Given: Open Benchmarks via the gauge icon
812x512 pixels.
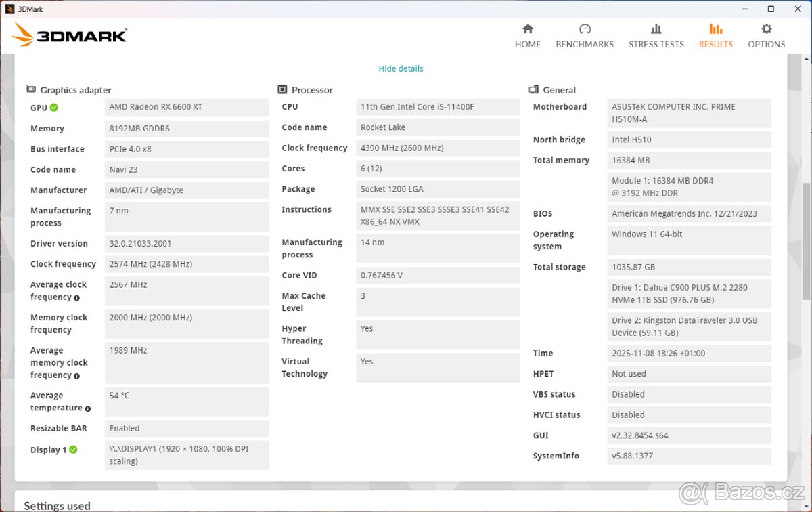Looking at the screenshot, I should [x=585, y=29].
